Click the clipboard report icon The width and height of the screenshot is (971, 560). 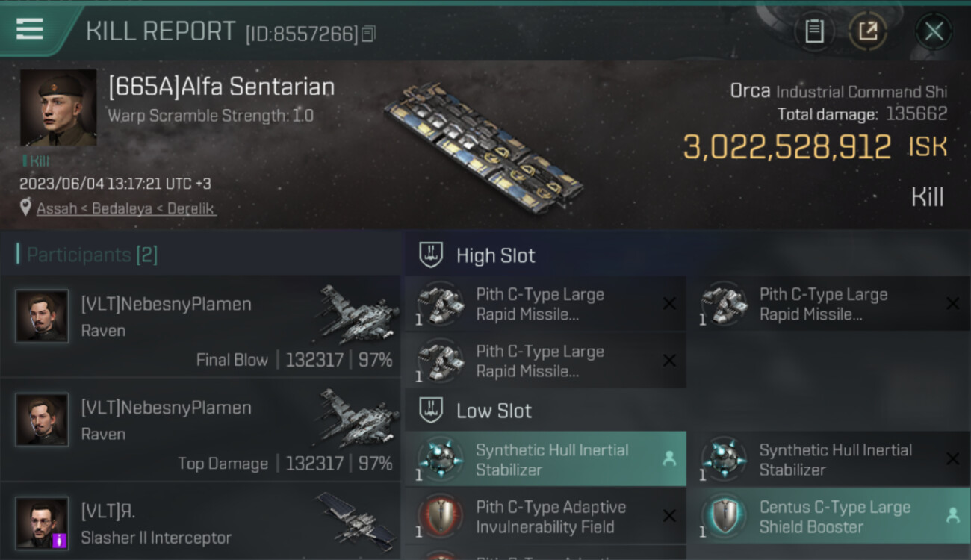pyautogui.click(x=814, y=31)
